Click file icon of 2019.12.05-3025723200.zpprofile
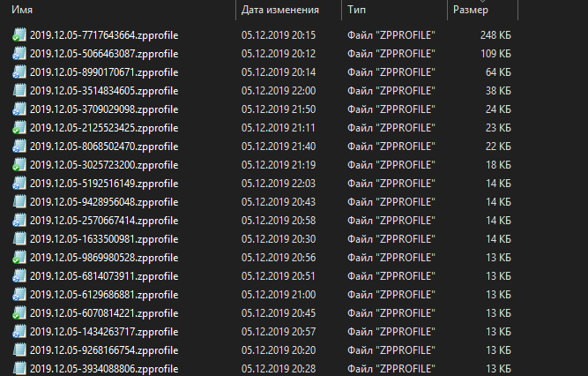Image resolution: width=588 pixels, height=376 pixels. coord(19,164)
